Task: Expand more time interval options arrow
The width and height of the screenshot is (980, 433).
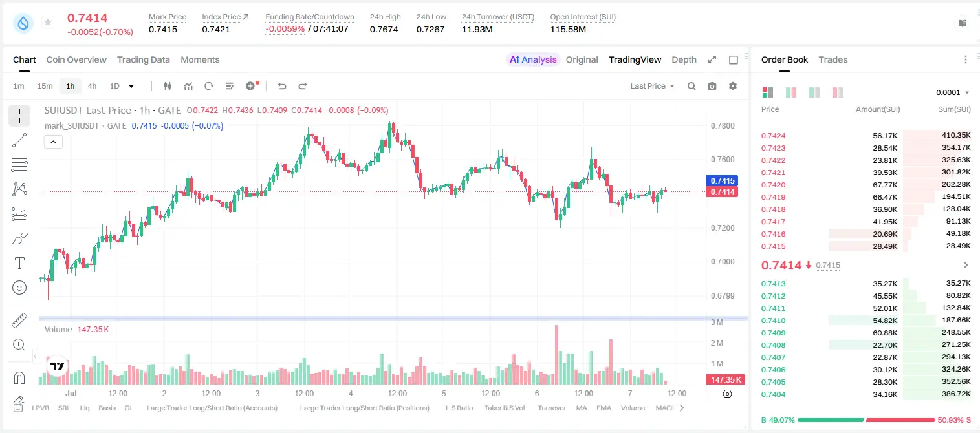Action: tap(131, 86)
